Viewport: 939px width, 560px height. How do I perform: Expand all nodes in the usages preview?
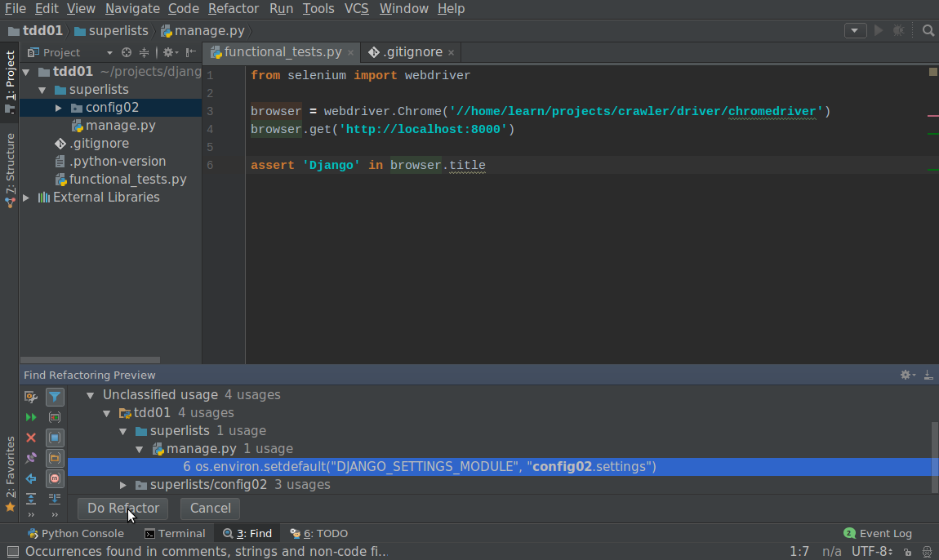click(30, 499)
